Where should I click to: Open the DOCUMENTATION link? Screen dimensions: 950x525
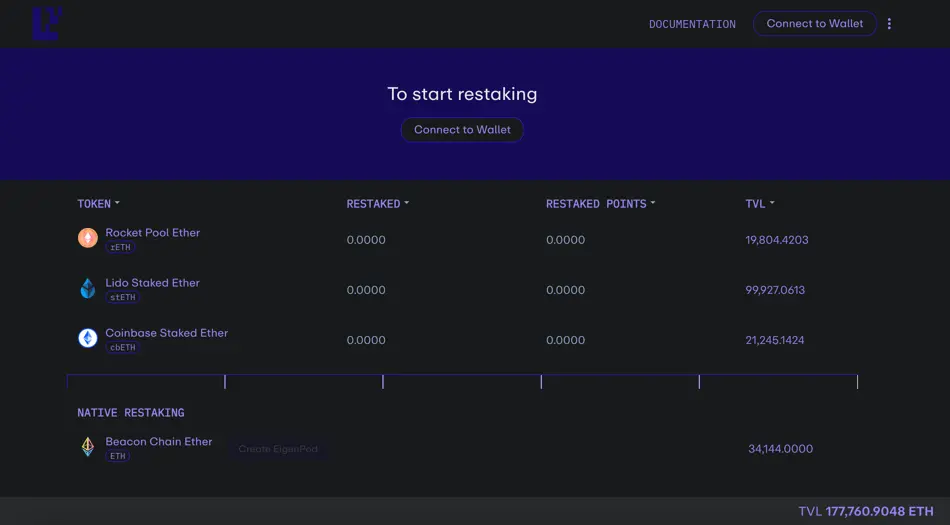click(x=692, y=24)
